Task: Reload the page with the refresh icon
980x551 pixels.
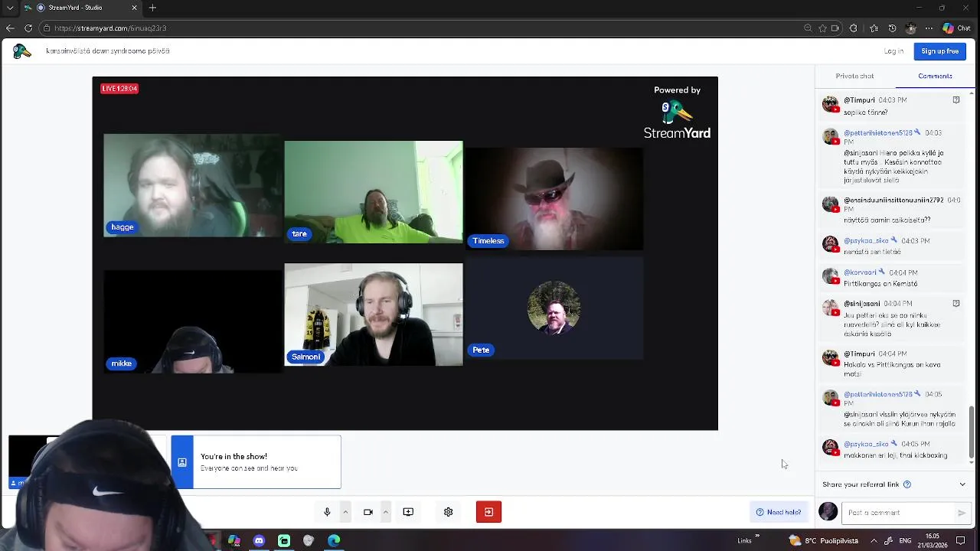Action: coord(28,28)
